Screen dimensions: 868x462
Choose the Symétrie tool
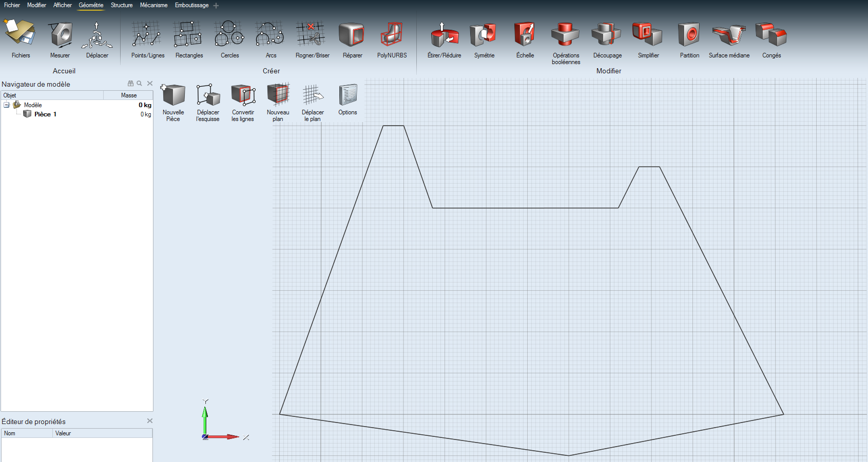pos(484,34)
